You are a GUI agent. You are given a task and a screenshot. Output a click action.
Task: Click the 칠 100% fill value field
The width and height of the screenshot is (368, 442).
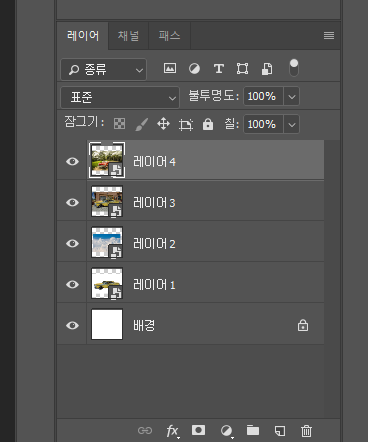click(263, 124)
